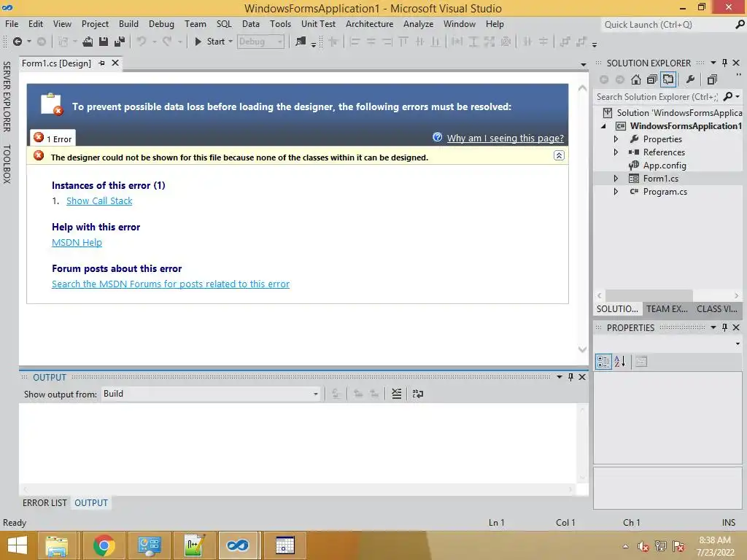This screenshot has height=560, width=747.
Task: Open the Architecture menu
Action: (x=370, y=24)
